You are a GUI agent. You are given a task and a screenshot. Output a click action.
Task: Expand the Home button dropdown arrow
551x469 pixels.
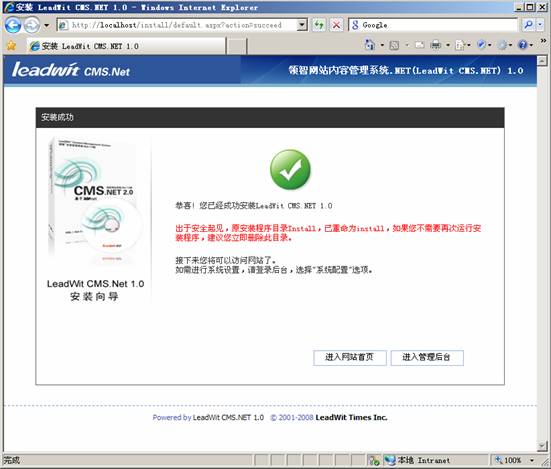[x=382, y=45]
